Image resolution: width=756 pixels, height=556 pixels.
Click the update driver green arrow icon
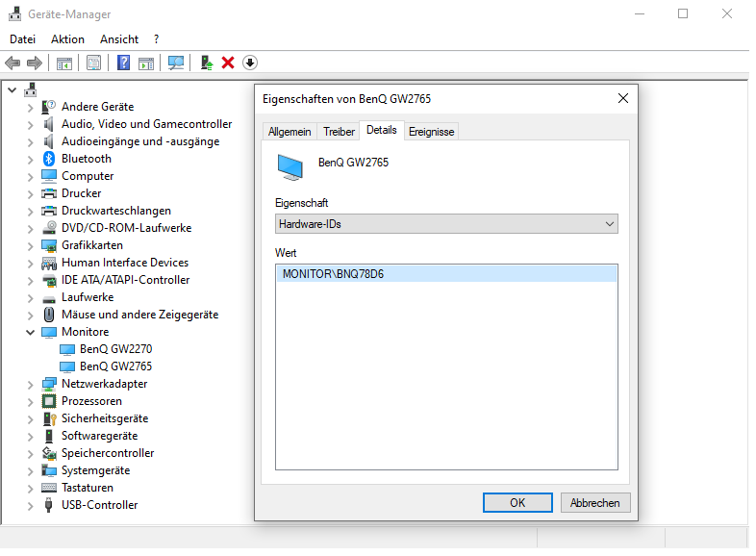coord(207,63)
